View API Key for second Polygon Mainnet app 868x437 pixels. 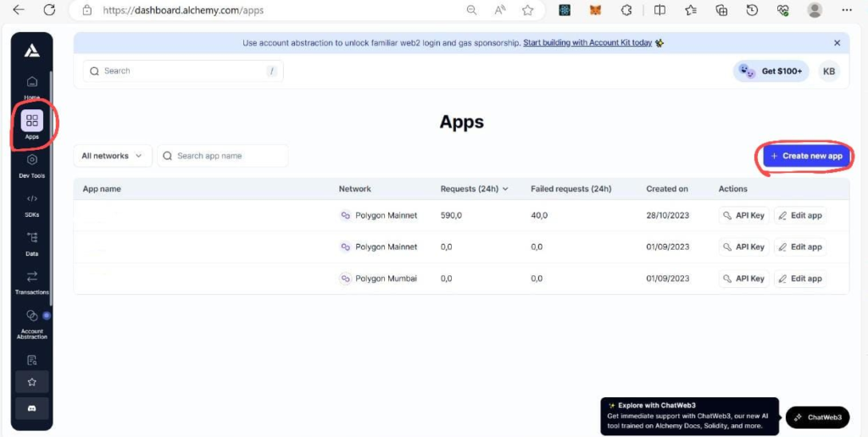coord(744,247)
